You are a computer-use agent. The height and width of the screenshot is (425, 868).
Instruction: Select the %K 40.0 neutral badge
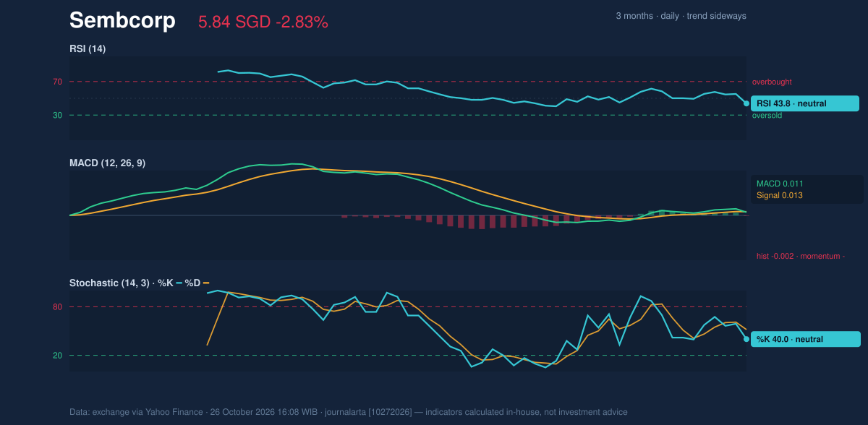[806, 339]
